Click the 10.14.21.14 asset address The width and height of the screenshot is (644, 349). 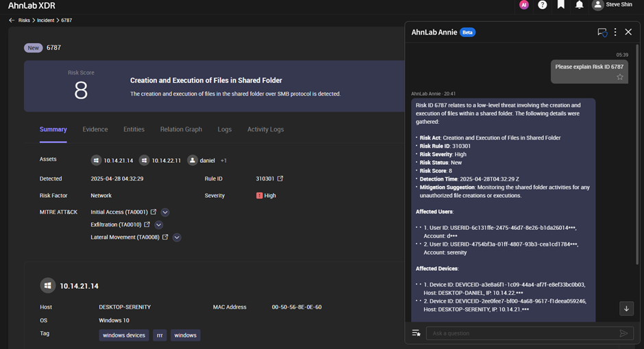(119, 160)
